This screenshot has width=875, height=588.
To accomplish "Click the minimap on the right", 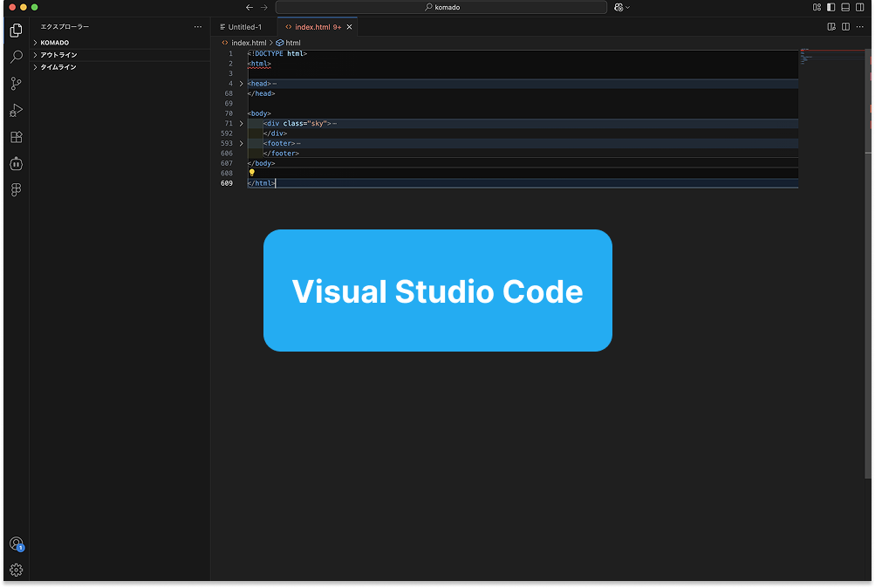I will click(x=831, y=56).
